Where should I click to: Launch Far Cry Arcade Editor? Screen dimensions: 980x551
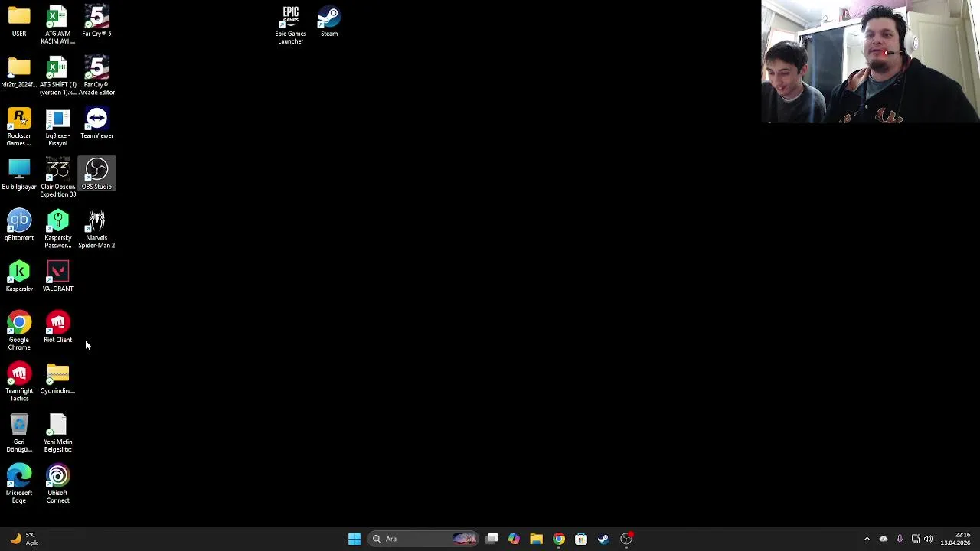(96, 76)
